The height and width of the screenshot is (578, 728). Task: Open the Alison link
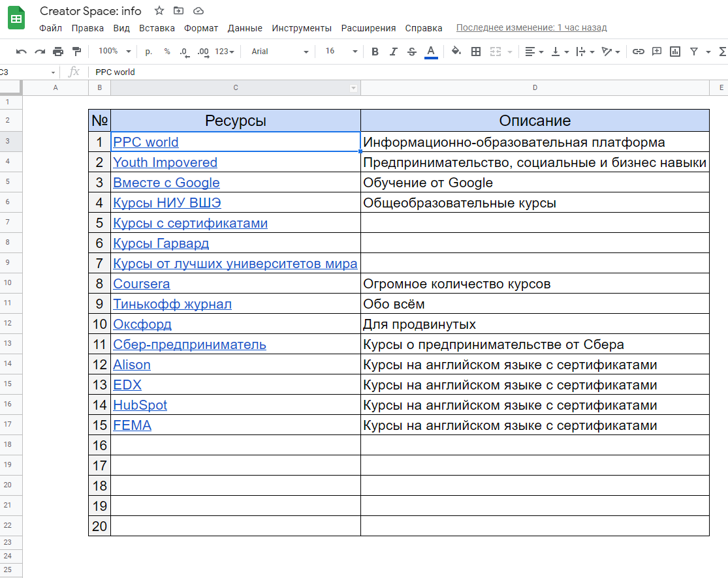pos(132,365)
